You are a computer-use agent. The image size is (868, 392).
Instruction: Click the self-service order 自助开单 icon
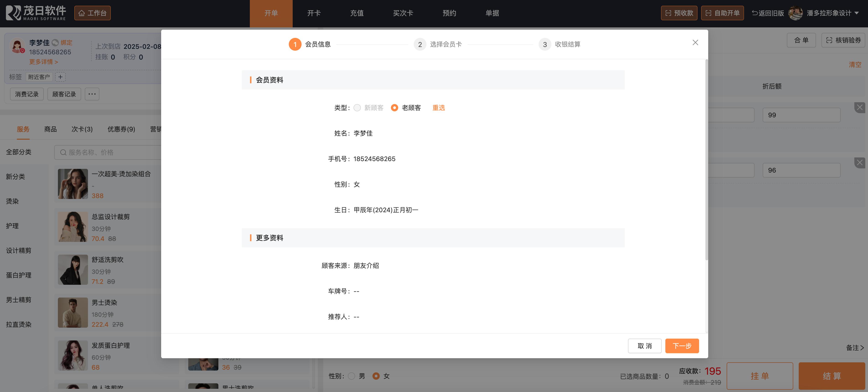[708, 13]
